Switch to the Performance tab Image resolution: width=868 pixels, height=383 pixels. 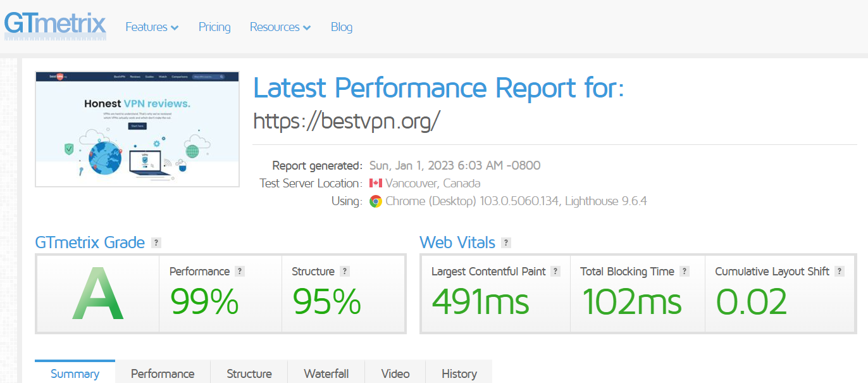pos(163,372)
